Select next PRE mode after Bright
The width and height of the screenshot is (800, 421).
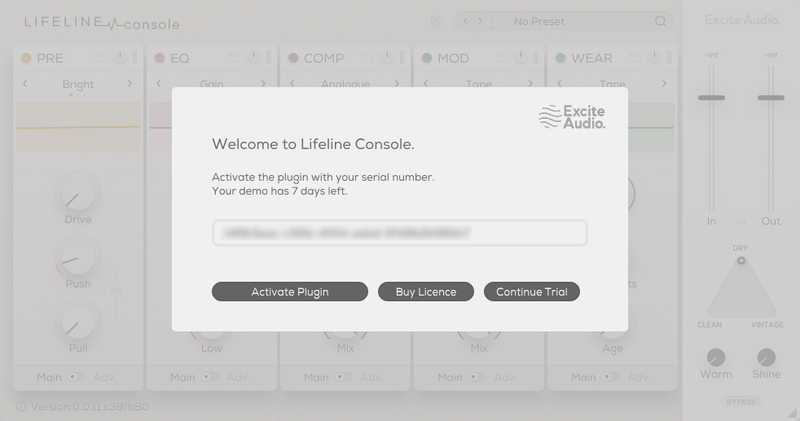point(130,83)
